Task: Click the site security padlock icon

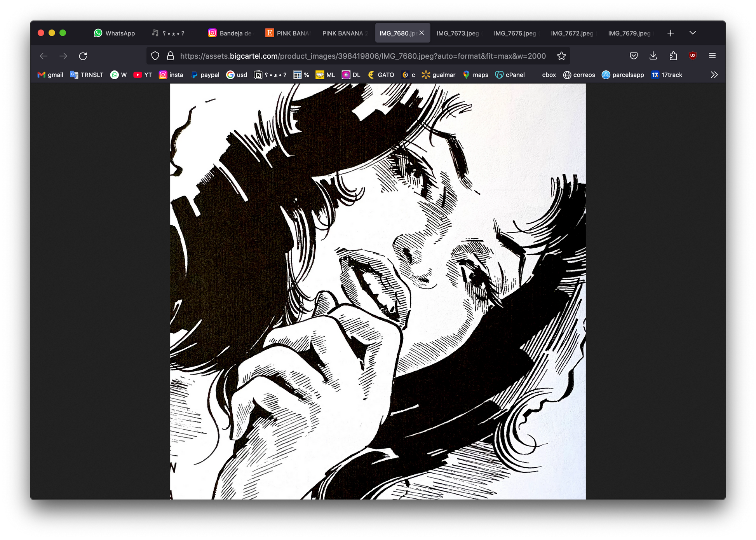Action: pos(170,56)
